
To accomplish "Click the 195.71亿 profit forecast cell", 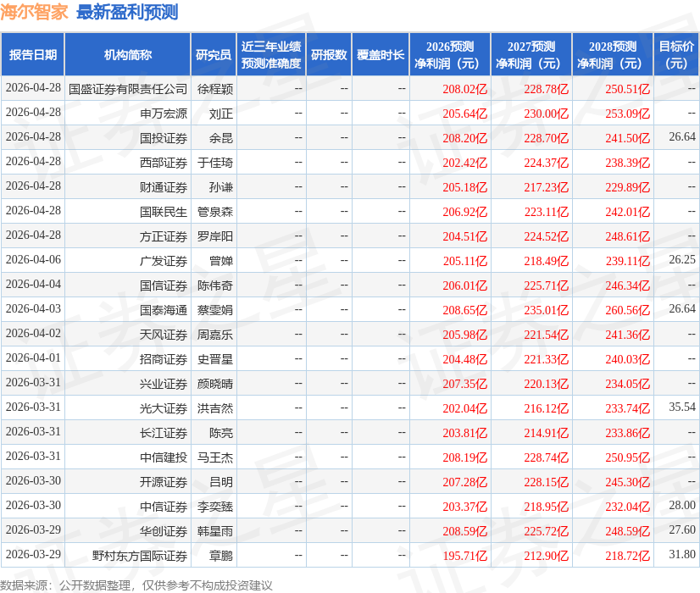I will pyautogui.click(x=464, y=556).
